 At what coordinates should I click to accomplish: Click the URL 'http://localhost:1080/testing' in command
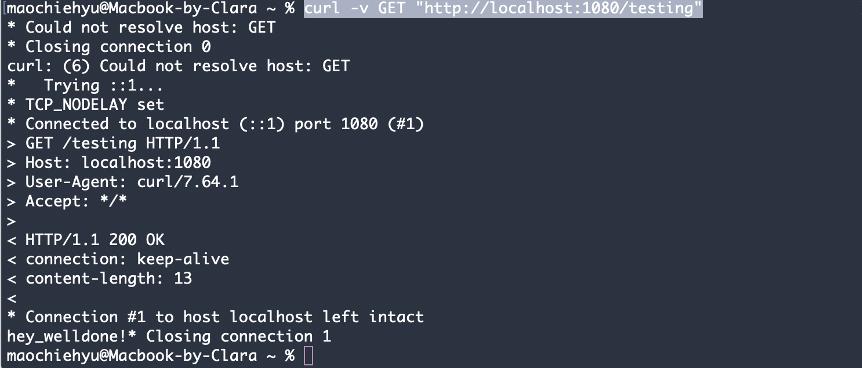click(x=559, y=8)
